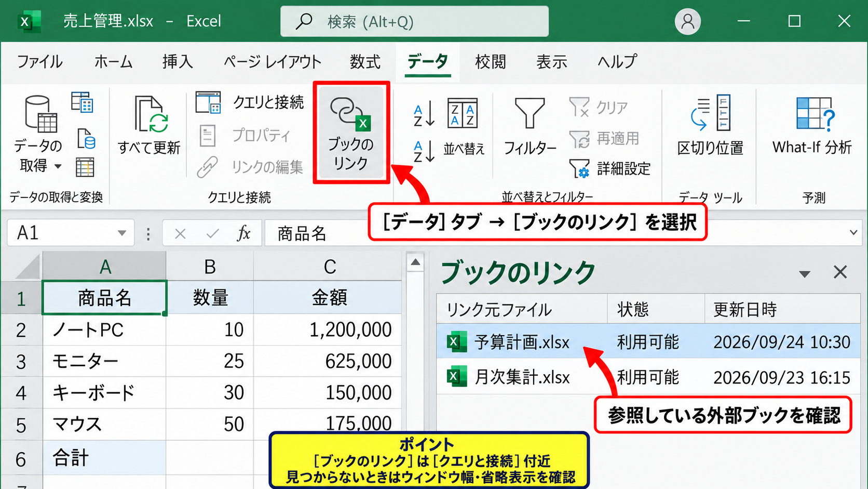This screenshot has height=489, width=868.
Task: Click 区切り位置 text to columns icon
Action: click(x=710, y=112)
